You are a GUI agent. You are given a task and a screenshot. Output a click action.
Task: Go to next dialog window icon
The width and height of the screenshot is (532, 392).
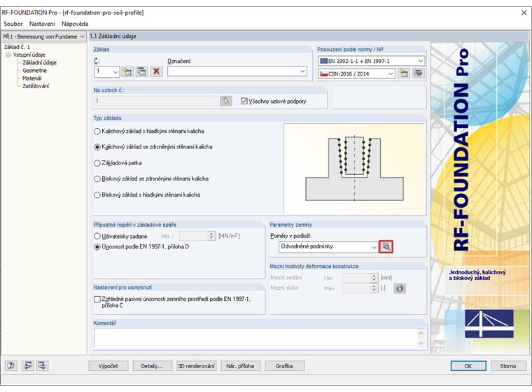click(x=42, y=365)
